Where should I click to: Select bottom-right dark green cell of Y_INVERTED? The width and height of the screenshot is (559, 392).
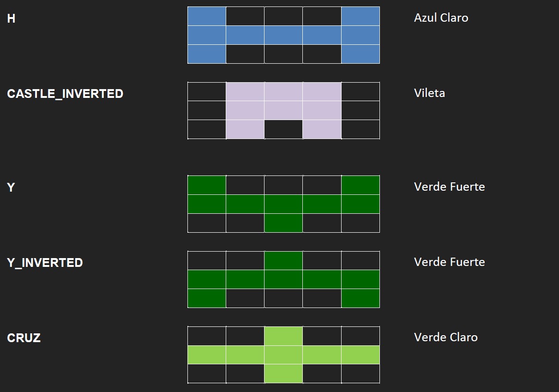point(361,298)
